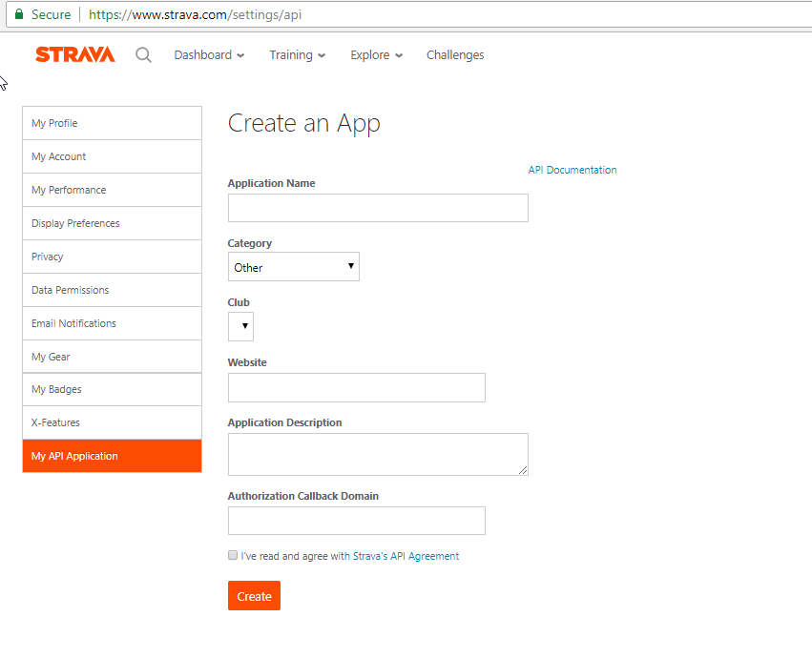
Task: Click the Create an App heading
Action: coord(304,124)
